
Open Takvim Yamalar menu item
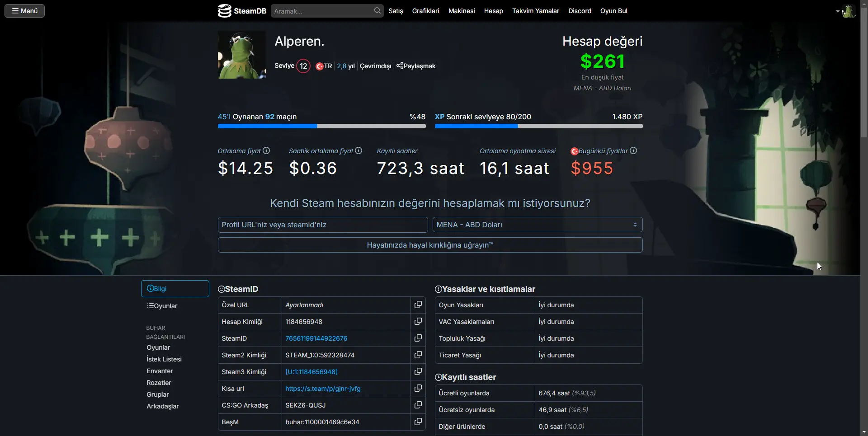tap(535, 11)
